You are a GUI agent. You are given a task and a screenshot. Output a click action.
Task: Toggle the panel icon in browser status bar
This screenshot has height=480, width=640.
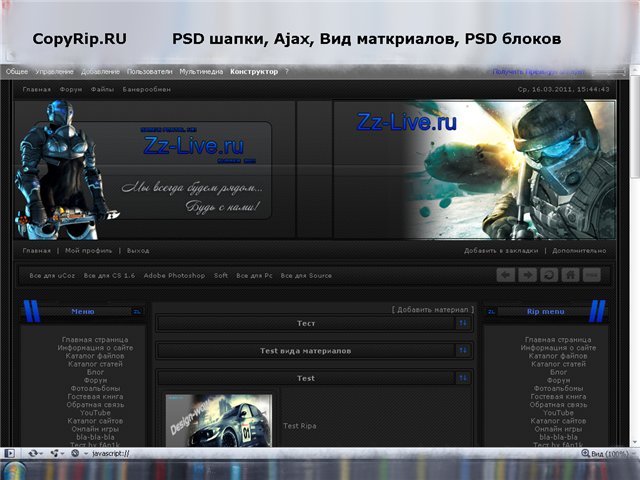coord(9,453)
